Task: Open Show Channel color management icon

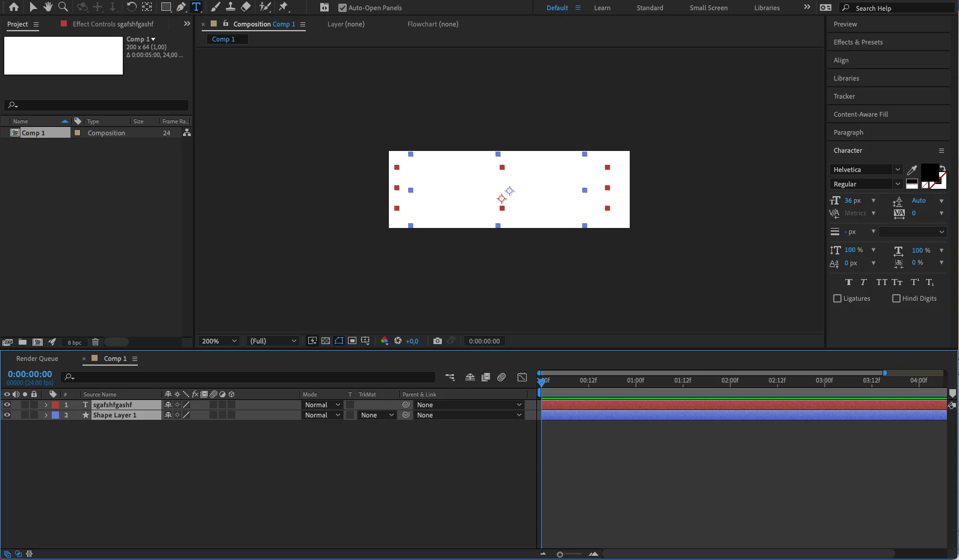Action: coord(385,341)
